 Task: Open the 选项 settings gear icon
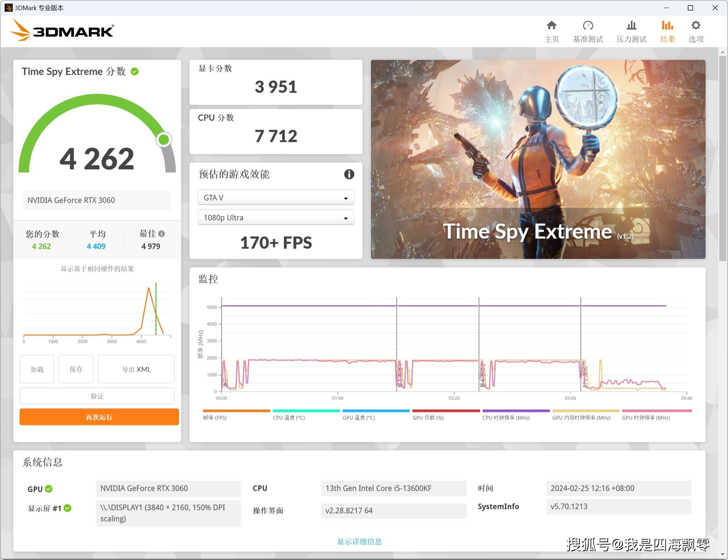696,31
